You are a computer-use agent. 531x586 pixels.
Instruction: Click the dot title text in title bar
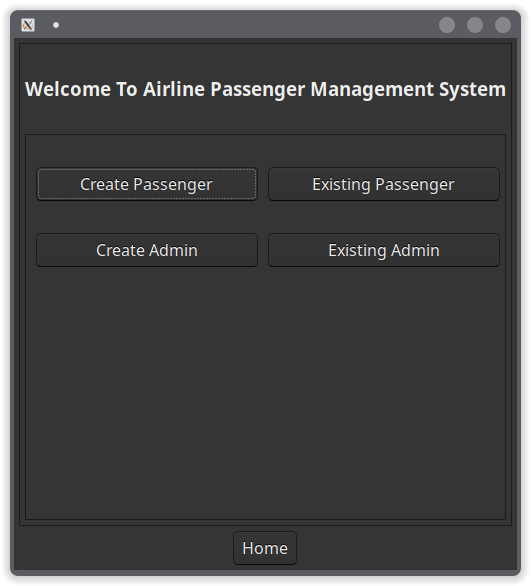56,25
